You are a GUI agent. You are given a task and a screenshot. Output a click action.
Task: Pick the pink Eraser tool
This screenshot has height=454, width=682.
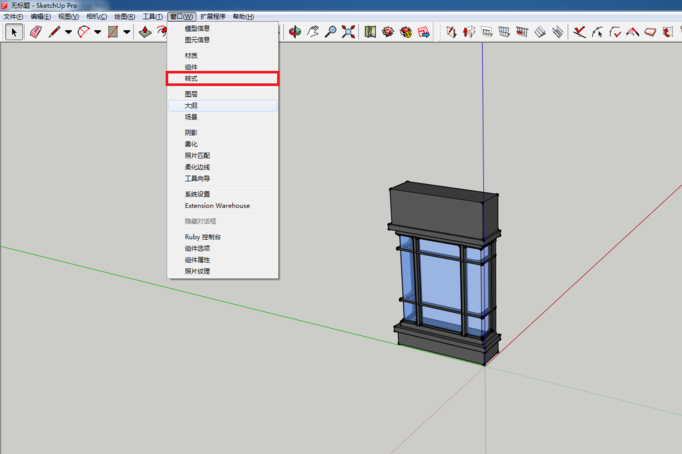tap(35, 32)
